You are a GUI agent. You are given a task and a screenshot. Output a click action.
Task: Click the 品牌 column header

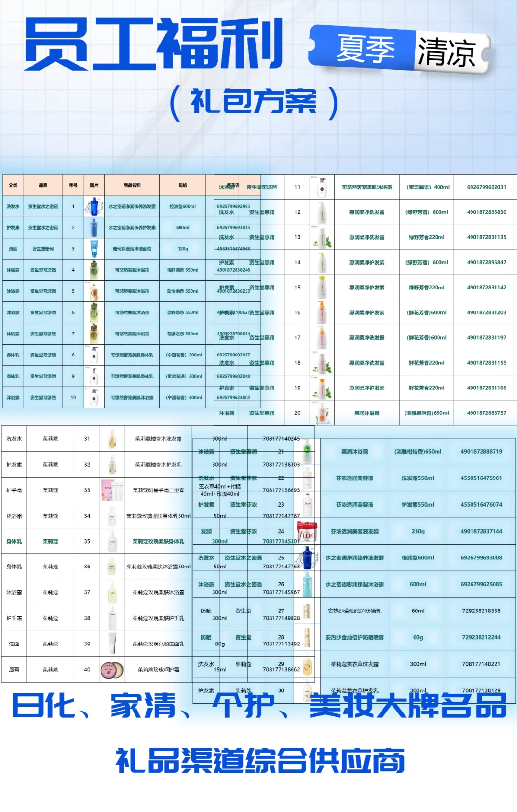pos(43,185)
